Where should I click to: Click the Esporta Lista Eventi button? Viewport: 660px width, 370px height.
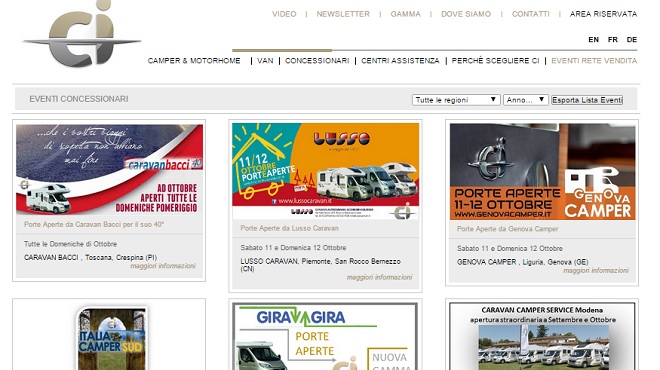click(587, 100)
